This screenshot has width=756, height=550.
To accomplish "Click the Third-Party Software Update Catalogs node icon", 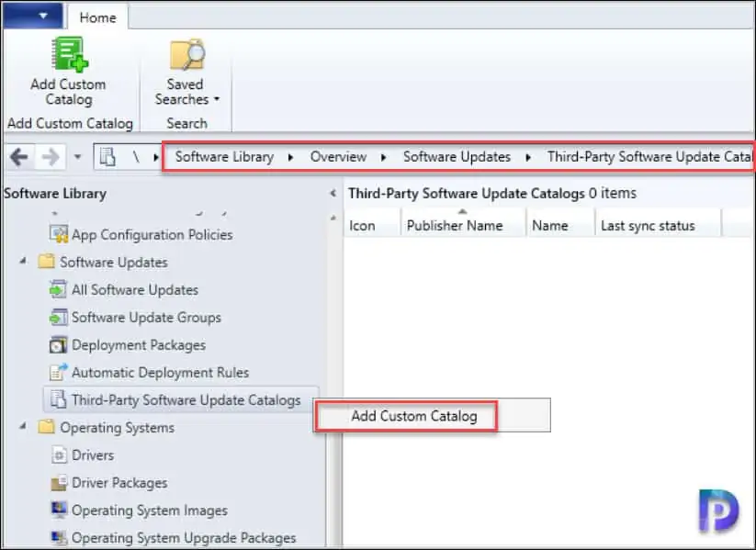I will (59, 399).
